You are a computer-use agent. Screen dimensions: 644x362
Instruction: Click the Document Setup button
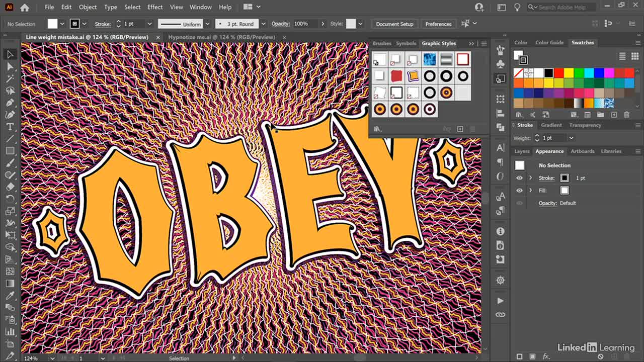pyautogui.click(x=394, y=24)
